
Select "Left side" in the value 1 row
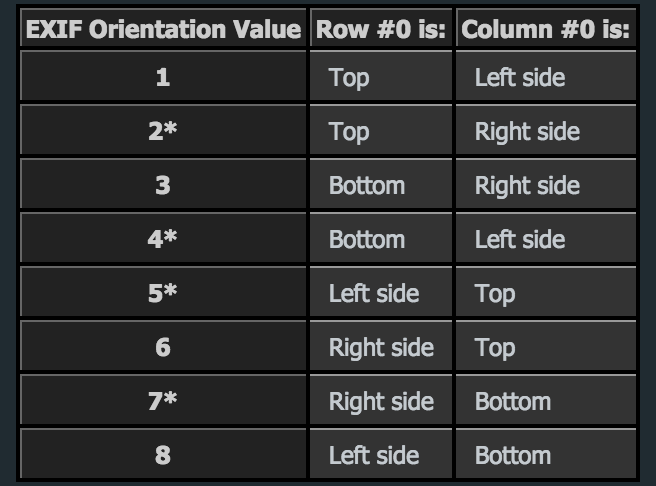[519, 77]
